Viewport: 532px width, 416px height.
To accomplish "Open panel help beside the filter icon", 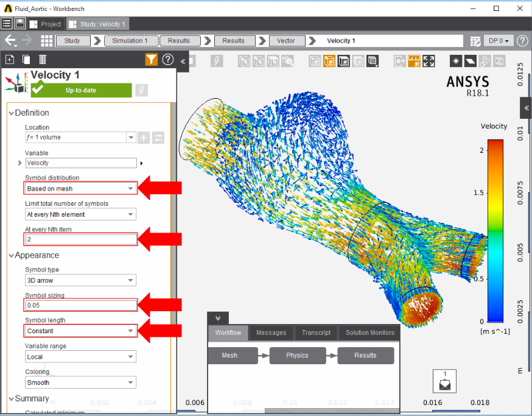I will (x=167, y=60).
